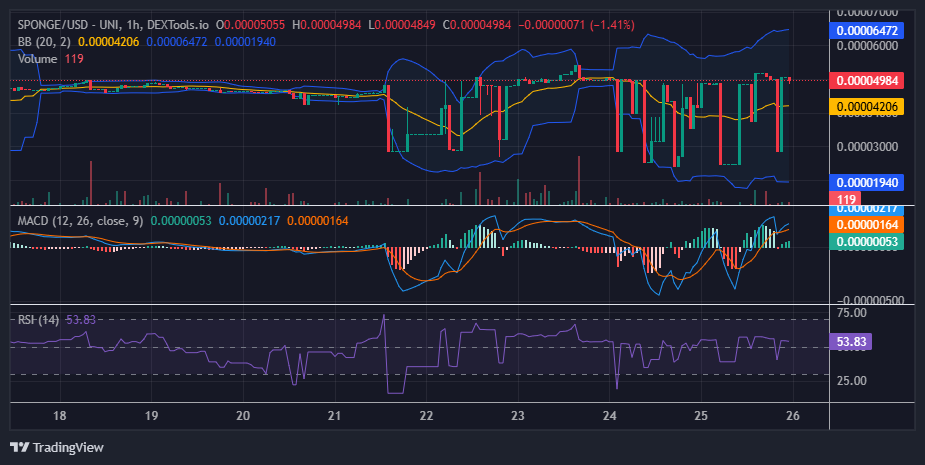Click the 0.00003000 price axis tick
925x465 pixels.
click(867, 146)
